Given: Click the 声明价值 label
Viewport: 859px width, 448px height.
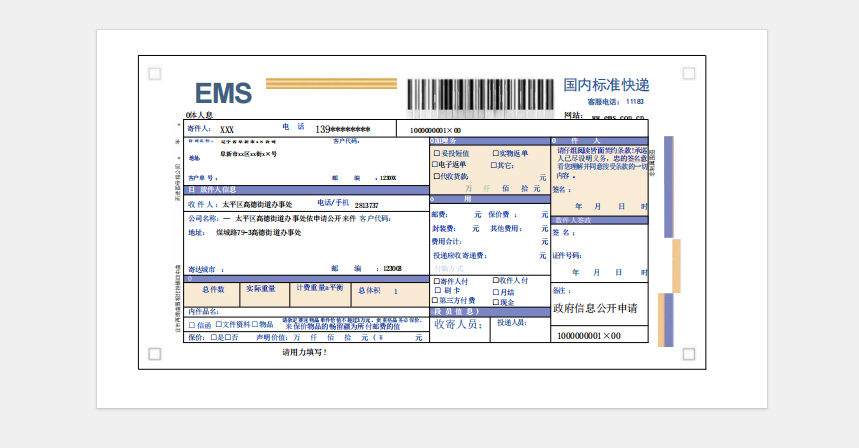Looking at the screenshot, I should [272, 337].
